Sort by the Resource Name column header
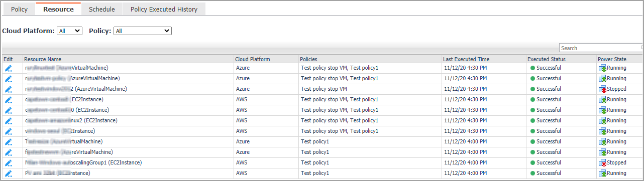 coord(43,59)
